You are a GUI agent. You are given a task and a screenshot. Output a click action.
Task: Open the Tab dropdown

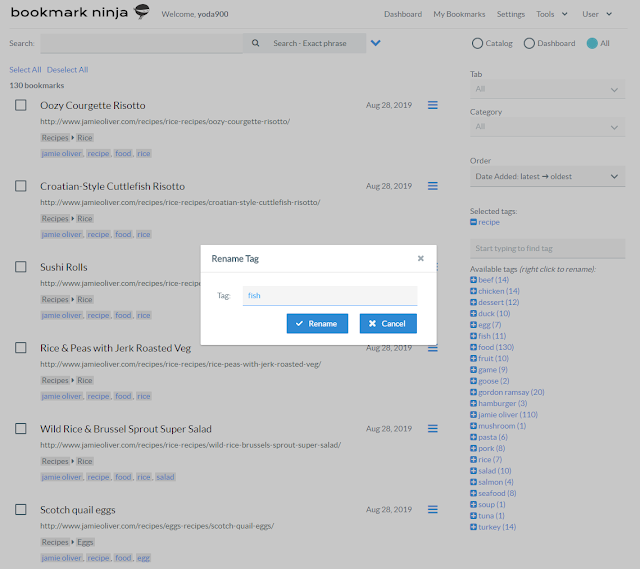[x=547, y=89]
